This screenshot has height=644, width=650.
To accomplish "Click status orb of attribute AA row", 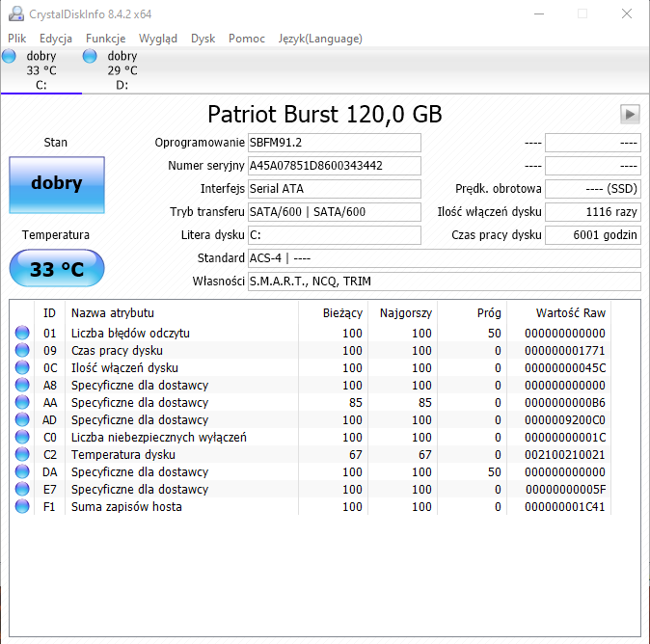I will (22, 402).
